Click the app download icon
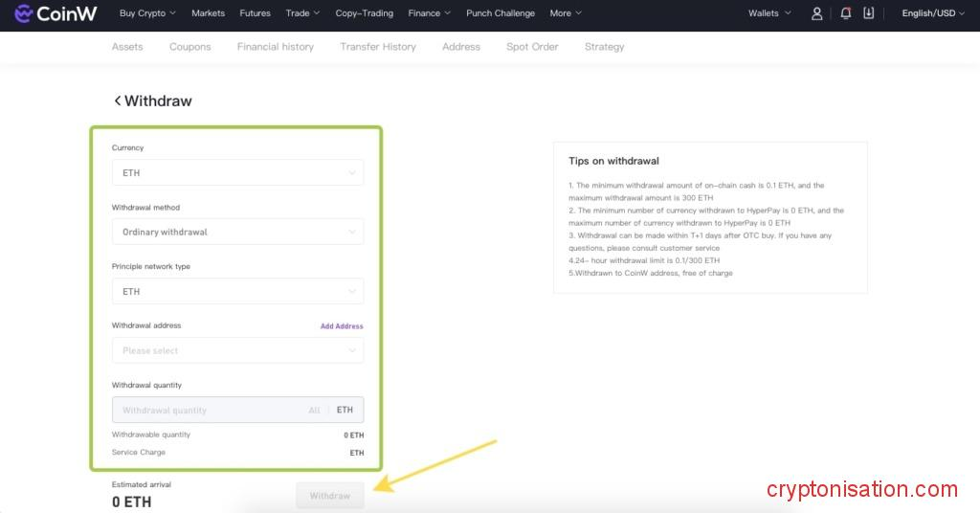 click(869, 13)
